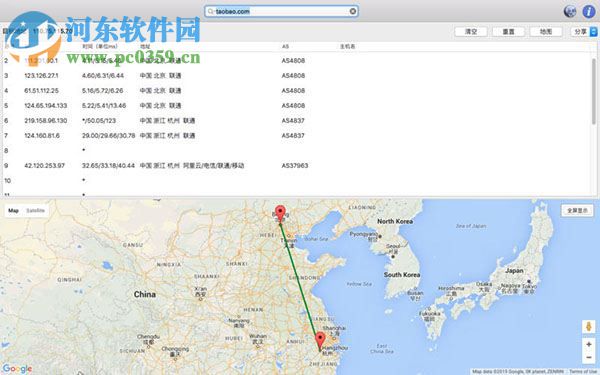Select hop row with IP 123.126.27.1
The image size is (600, 375).
(x=297, y=76)
